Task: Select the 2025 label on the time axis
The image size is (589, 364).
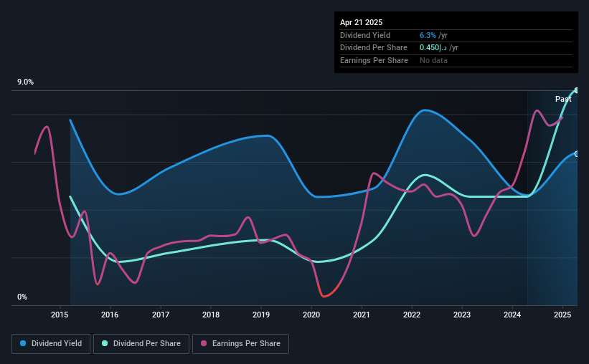Action: (x=562, y=315)
